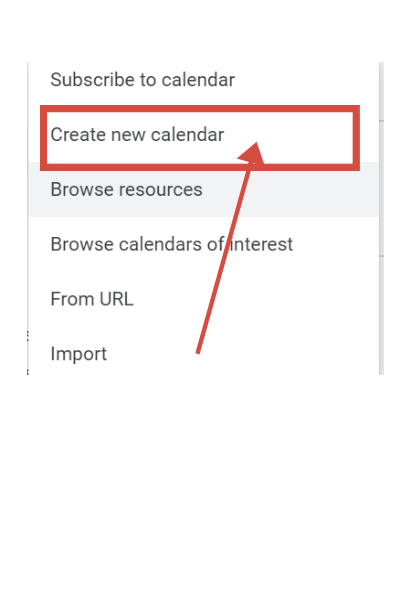Select Subscribe to calendar menu option
Screen dimensions: 400x600
[142, 80]
